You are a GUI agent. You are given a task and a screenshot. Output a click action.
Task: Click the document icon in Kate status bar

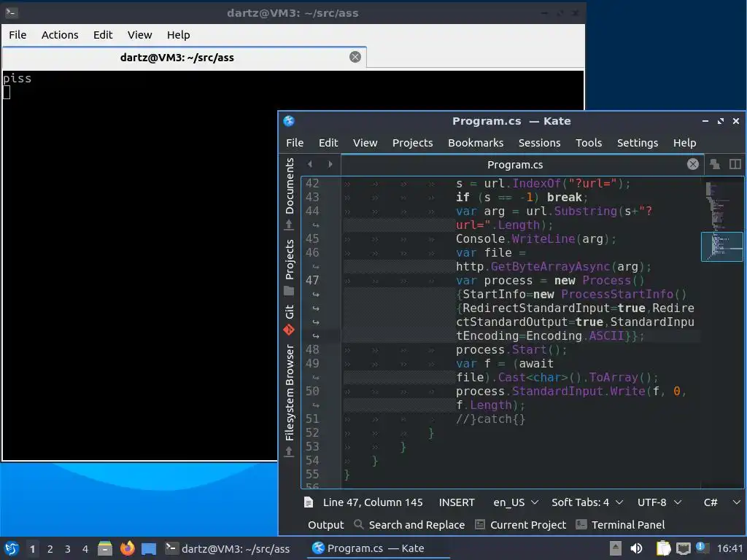click(x=309, y=502)
